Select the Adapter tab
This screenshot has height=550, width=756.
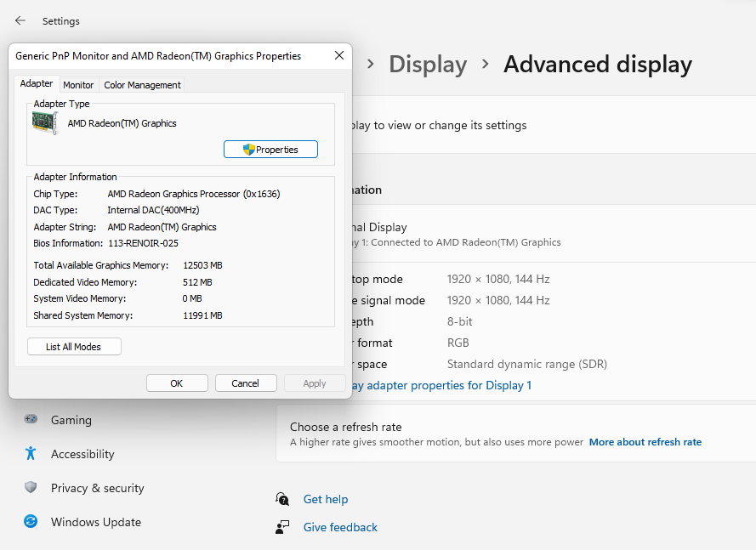[x=37, y=83]
